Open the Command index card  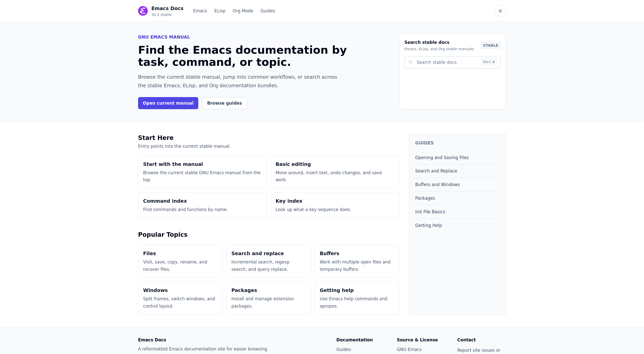click(202, 205)
